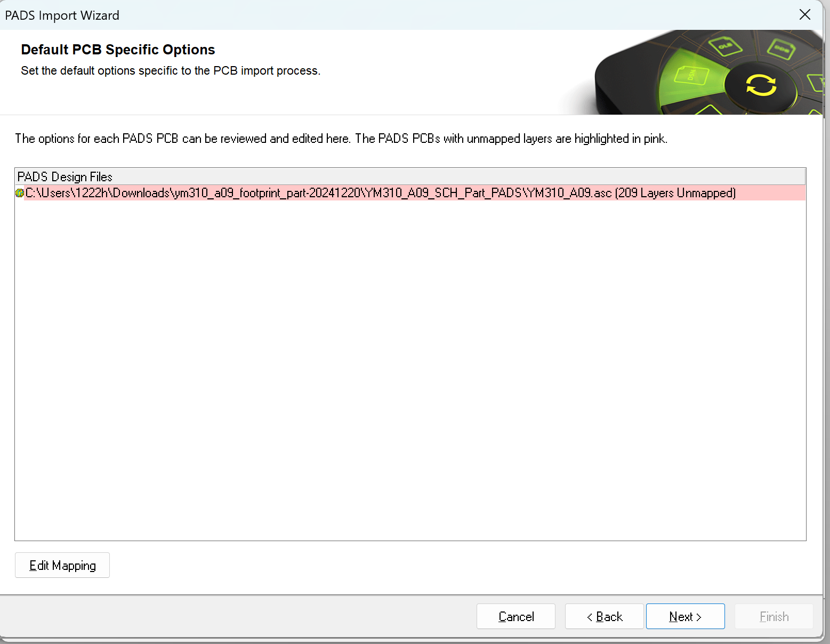Click the PADS Design Files column header

coord(65,176)
